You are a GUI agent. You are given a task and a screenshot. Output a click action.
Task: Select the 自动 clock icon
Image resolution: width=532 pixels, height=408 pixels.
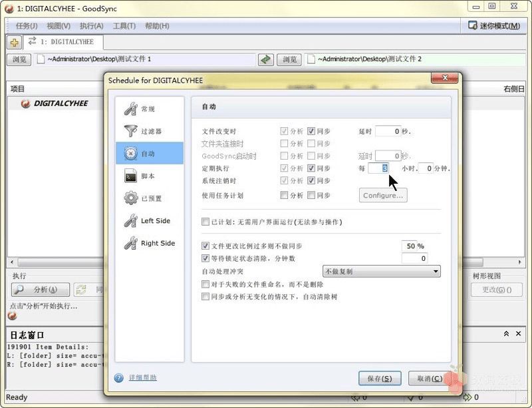point(130,154)
